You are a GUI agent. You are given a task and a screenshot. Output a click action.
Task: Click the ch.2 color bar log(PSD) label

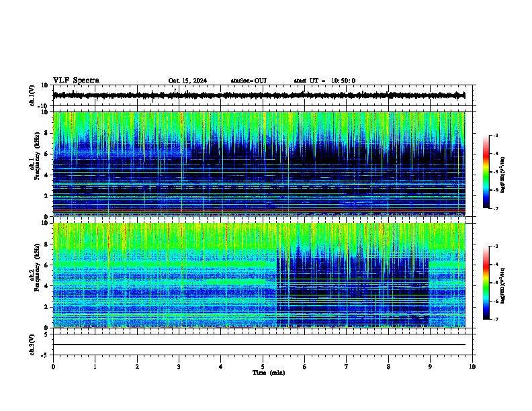[x=502, y=285]
